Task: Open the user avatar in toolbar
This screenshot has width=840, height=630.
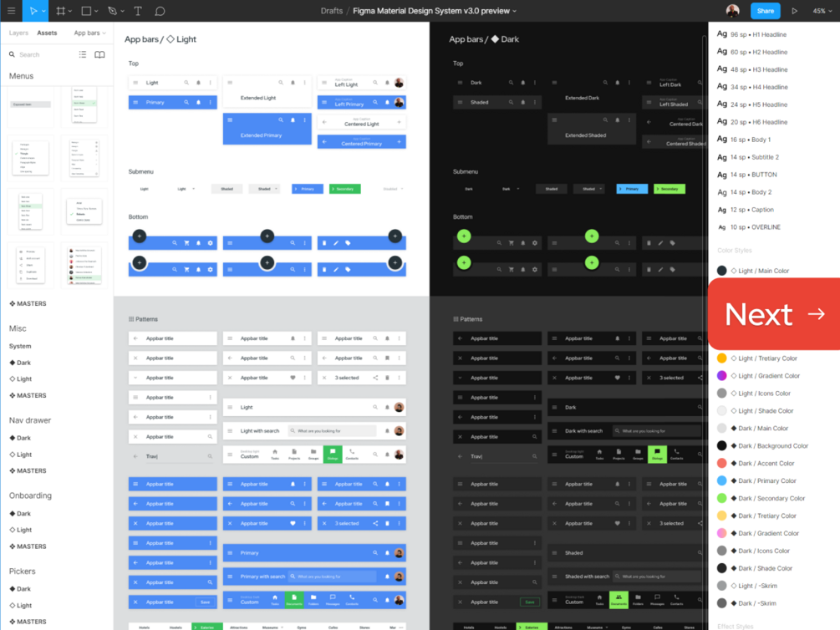Action: point(732,11)
